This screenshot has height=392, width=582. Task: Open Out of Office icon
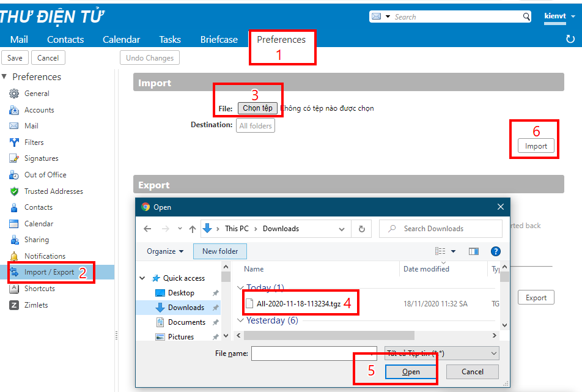click(14, 175)
